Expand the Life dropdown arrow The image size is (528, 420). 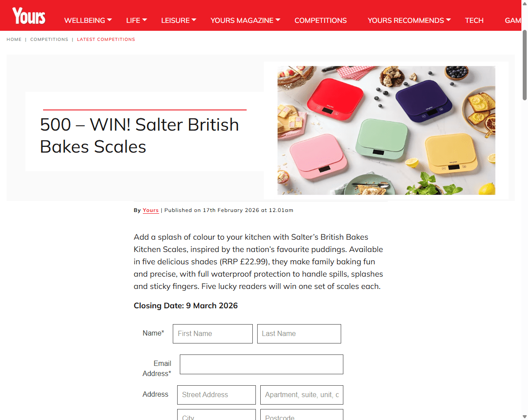click(145, 20)
